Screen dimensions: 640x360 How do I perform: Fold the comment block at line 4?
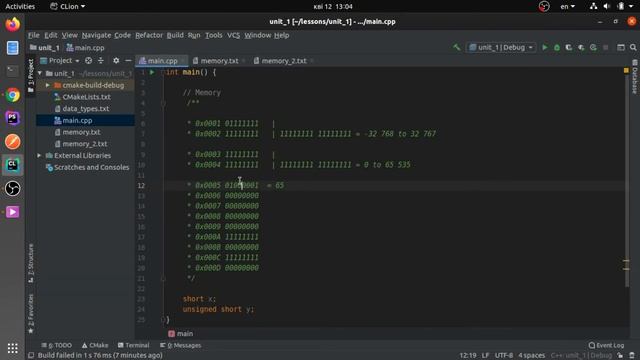click(x=163, y=103)
